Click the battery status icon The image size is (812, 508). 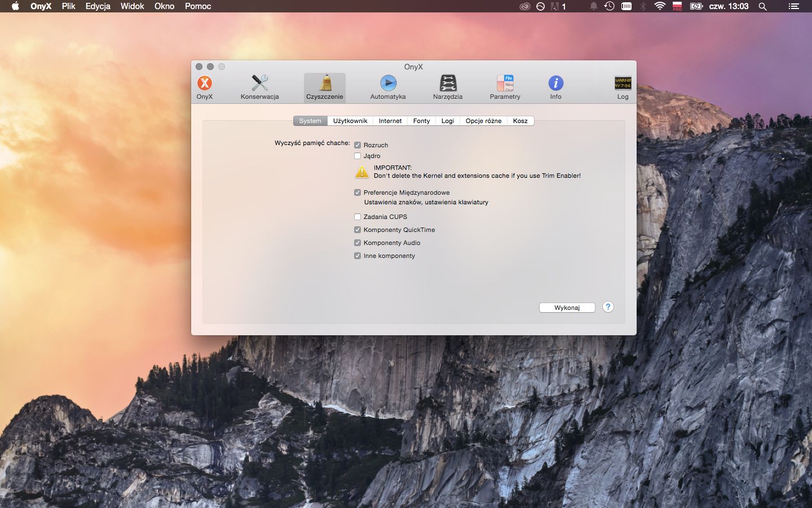tap(696, 6)
